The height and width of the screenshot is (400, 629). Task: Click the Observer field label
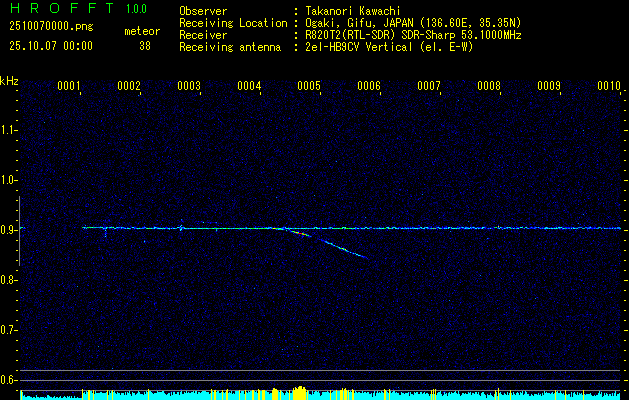coord(203,11)
